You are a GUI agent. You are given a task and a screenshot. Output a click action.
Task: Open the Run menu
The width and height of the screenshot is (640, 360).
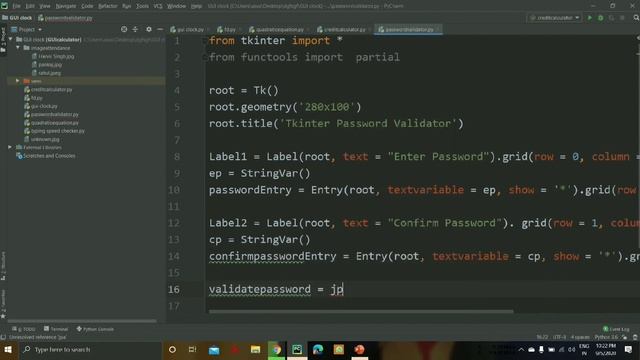[127, 6]
